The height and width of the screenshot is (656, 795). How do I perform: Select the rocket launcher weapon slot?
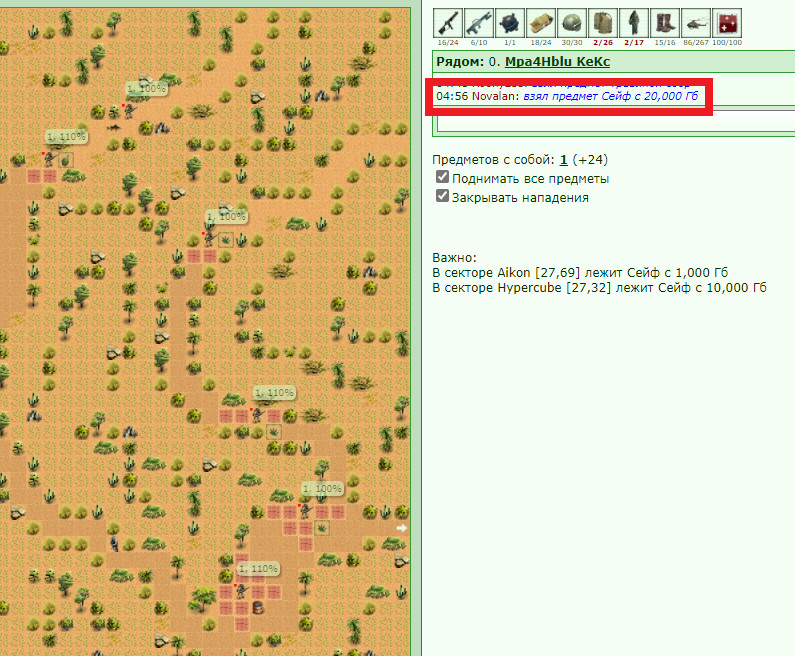pyautogui.click(x=448, y=23)
